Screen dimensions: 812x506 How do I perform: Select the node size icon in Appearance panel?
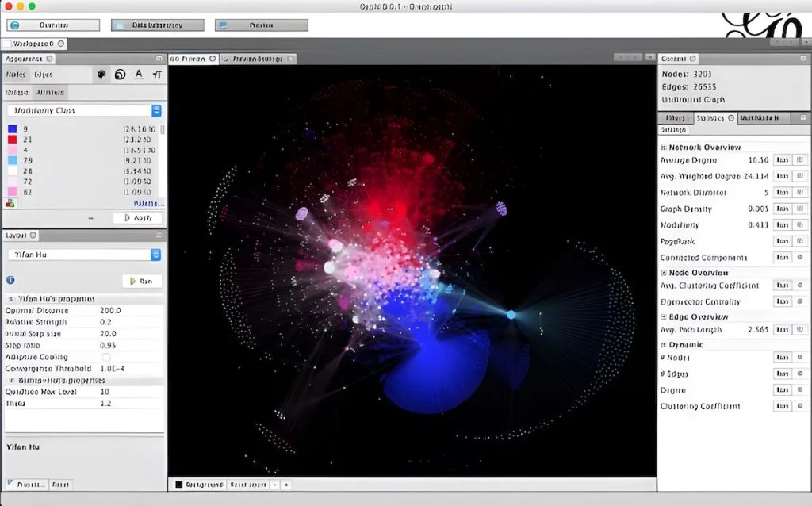[121, 75]
